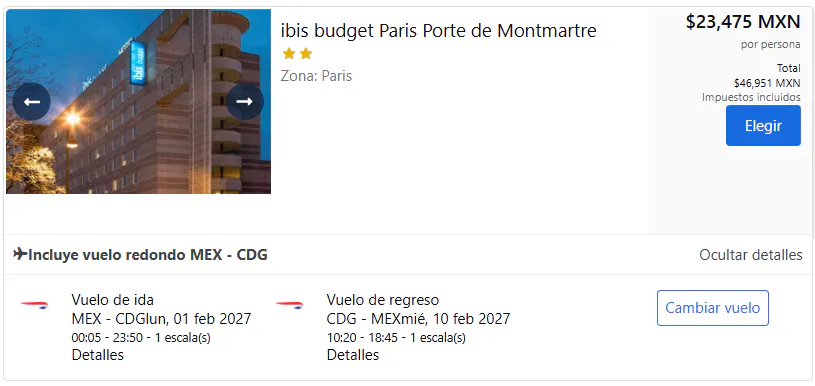The width and height of the screenshot is (815, 386).
Task: Click the British Airways logo for return flight
Action: (290, 304)
